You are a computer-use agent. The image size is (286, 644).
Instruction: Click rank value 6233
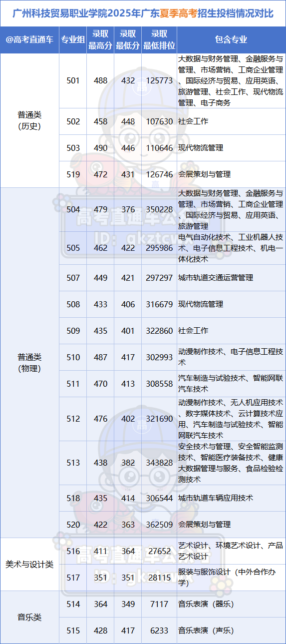(159, 631)
